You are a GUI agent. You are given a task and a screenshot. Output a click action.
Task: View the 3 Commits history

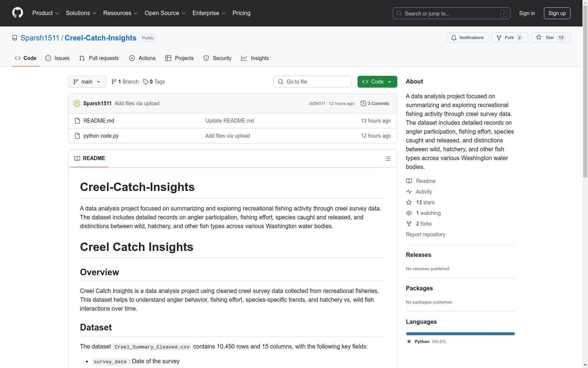point(375,103)
